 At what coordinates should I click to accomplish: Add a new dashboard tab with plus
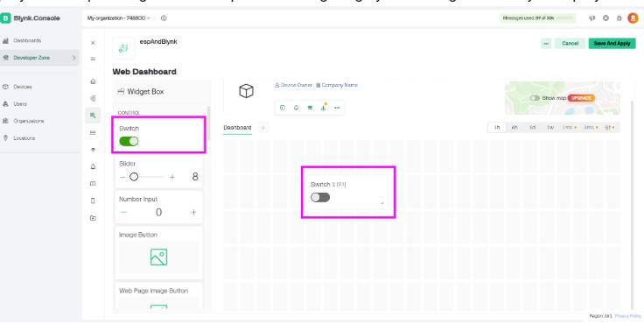click(x=262, y=128)
